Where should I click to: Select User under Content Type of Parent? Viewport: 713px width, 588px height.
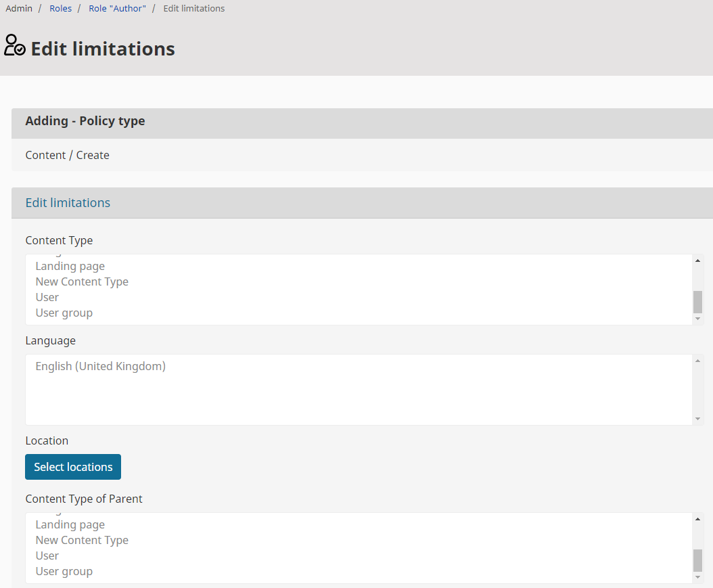tap(47, 556)
